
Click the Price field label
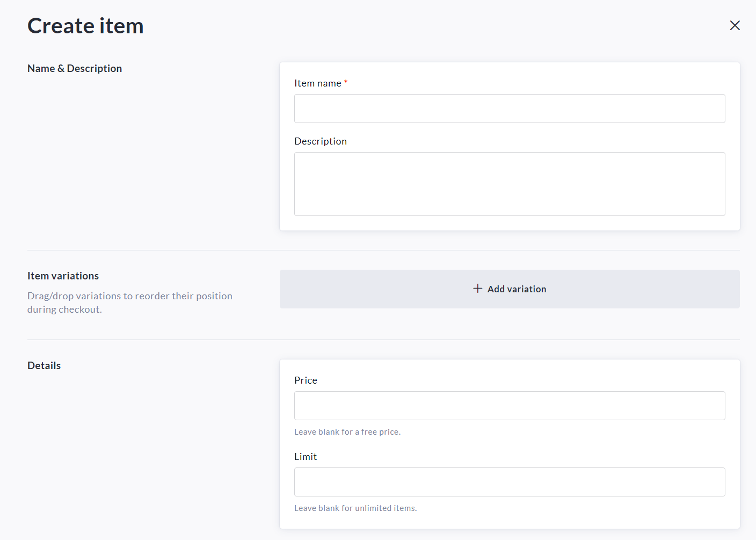pos(306,380)
